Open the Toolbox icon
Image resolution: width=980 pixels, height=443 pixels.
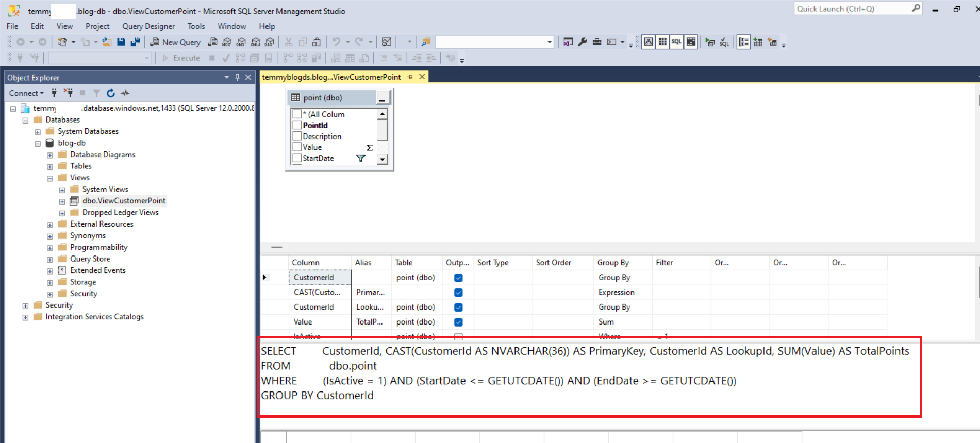(x=597, y=42)
